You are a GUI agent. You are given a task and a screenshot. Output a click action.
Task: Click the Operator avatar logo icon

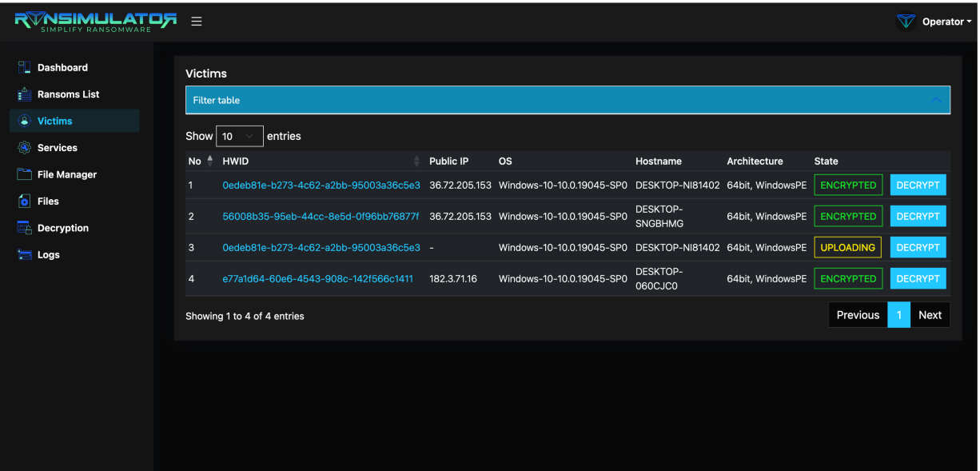click(906, 22)
